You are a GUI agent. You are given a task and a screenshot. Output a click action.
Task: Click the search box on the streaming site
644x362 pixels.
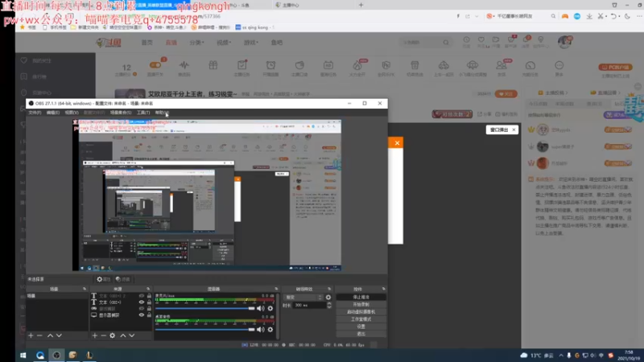[x=425, y=43]
